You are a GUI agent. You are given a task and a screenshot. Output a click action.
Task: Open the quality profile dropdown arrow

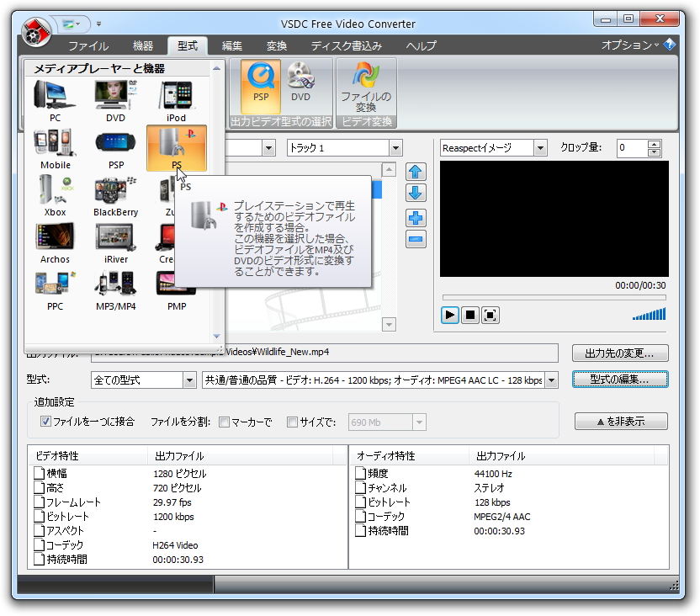click(552, 380)
